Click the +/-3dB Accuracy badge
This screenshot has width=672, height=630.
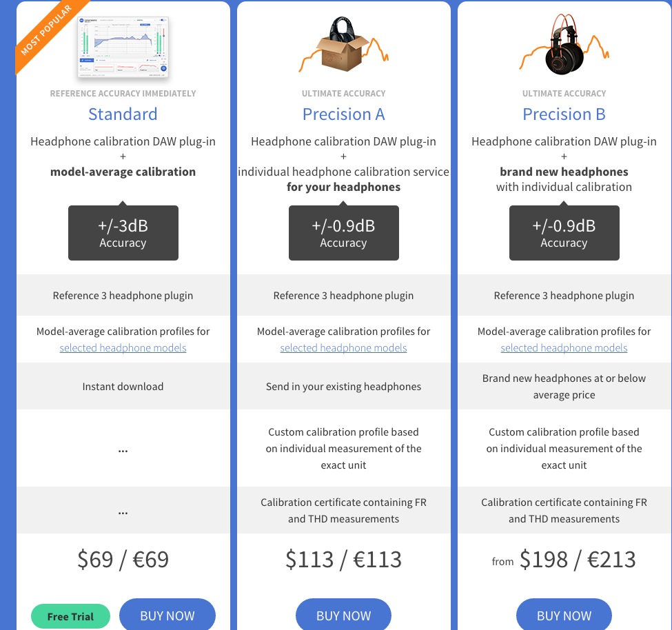tap(123, 233)
